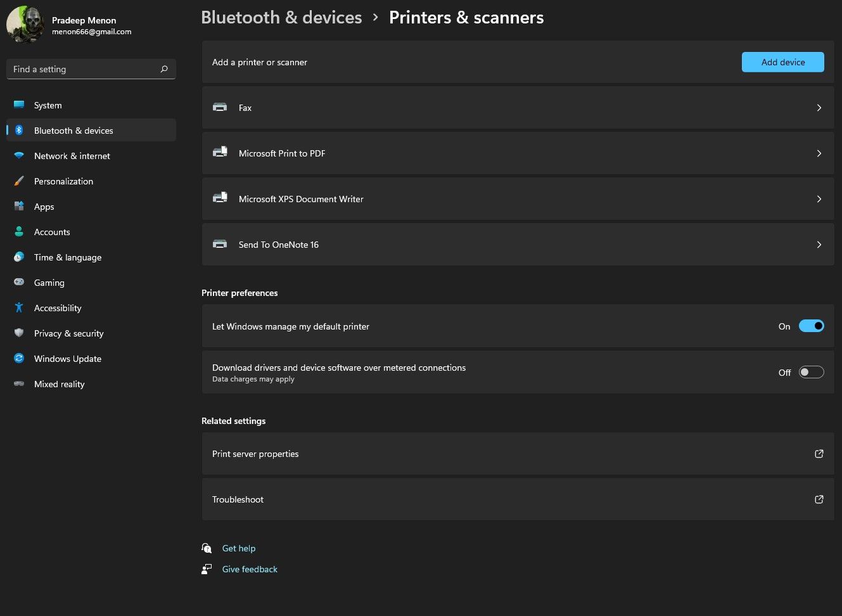Screen dimensions: 842x616
Task: Open Print server properties external link icon
Action: [819, 454]
